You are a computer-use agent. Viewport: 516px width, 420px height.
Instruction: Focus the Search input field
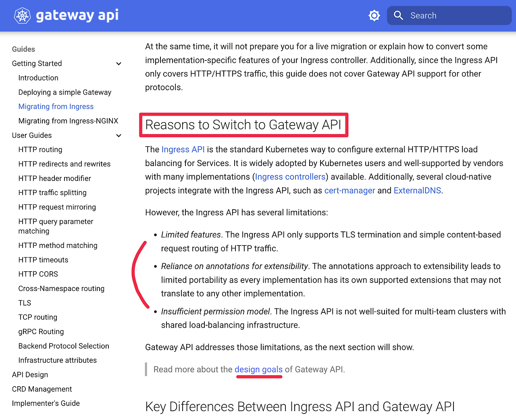[449, 16]
